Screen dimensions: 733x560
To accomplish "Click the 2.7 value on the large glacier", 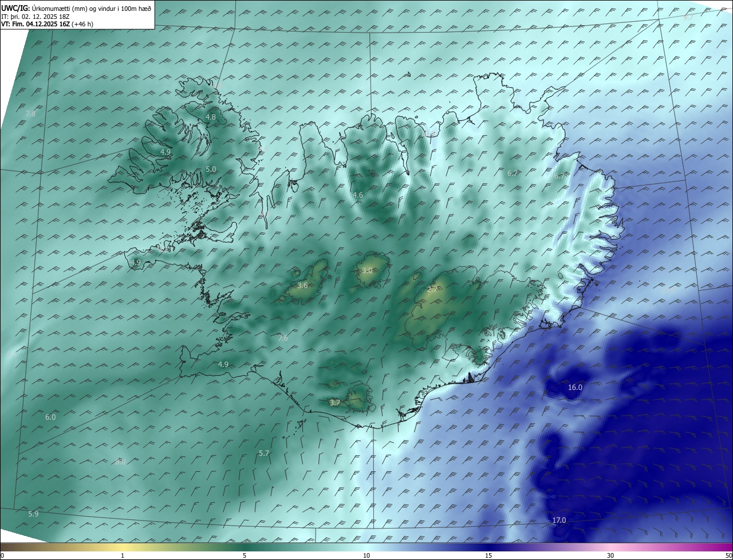I will pyautogui.click(x=432, y=290).
